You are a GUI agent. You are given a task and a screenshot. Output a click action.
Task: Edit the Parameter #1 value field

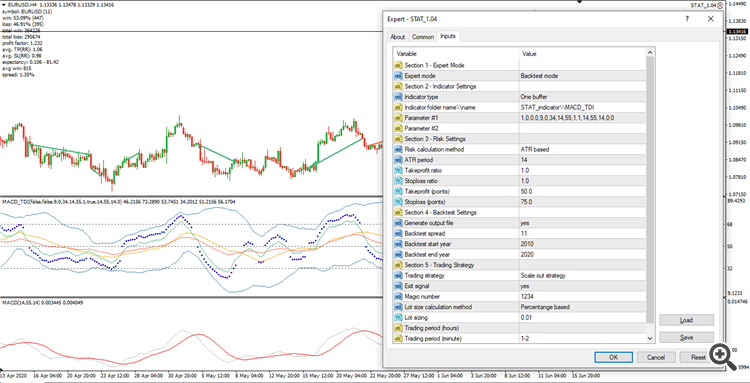tap(582, 118)
